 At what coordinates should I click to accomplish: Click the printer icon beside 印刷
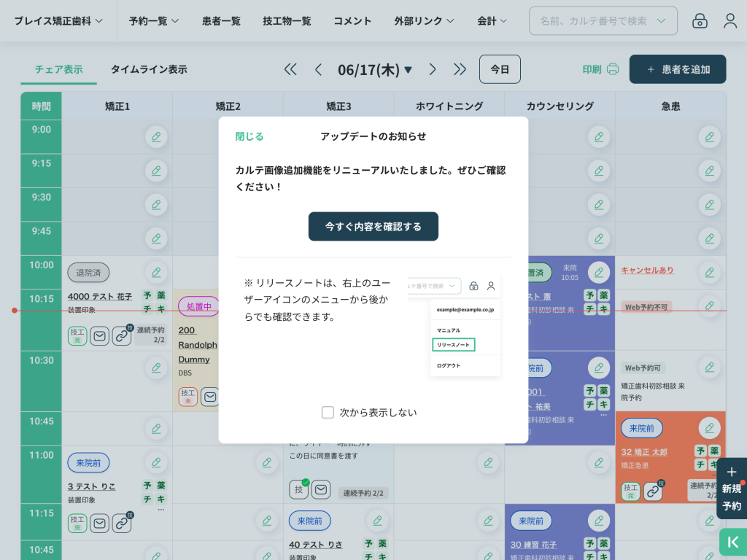coord(613,69)
